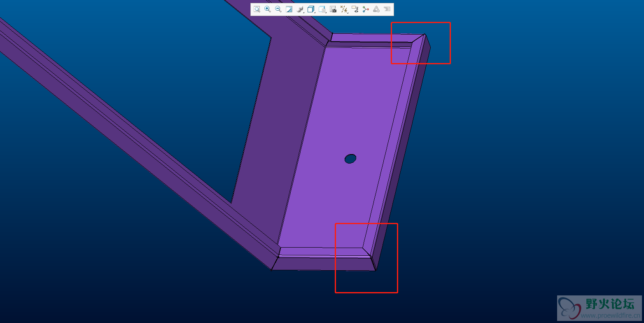This screenshot has width=644, height=323.
Task: Toggle the Annotation Display icon
Action: point(355,9)
